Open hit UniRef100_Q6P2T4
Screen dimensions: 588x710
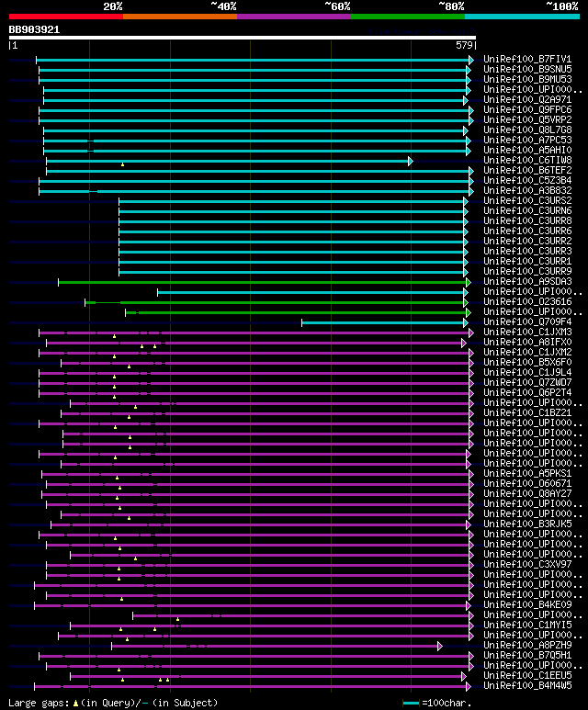coord(527,392)
